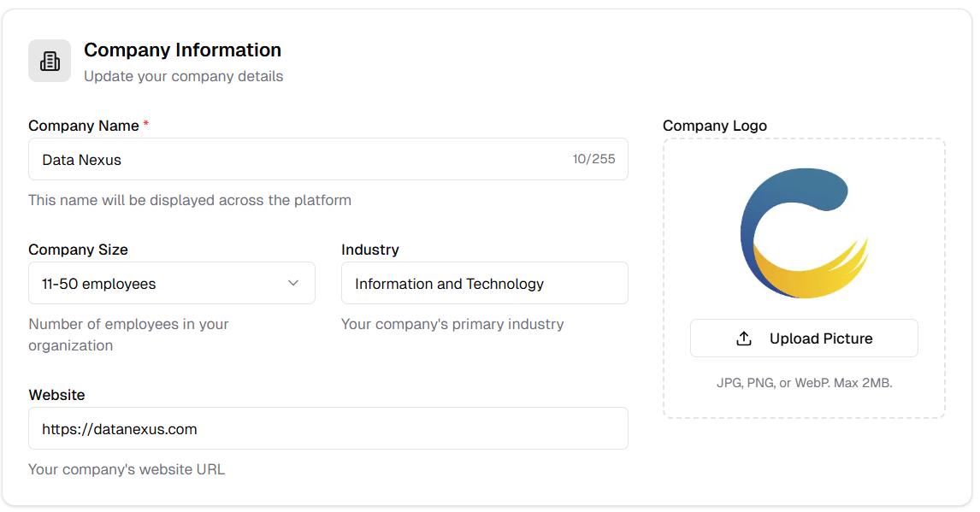
Task: Click into the Industry text field
Action: coord(484,284)
